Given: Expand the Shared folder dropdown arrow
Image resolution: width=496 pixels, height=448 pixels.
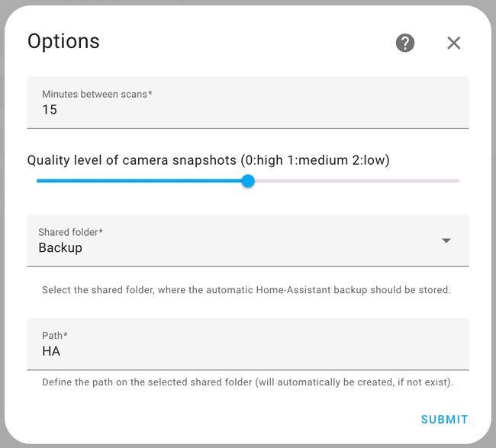Looking at the screenshot, I should [446, 240].
